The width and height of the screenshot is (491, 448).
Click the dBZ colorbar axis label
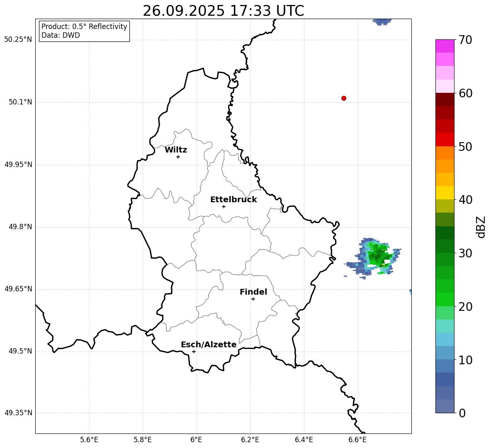[x=481, y=227]
